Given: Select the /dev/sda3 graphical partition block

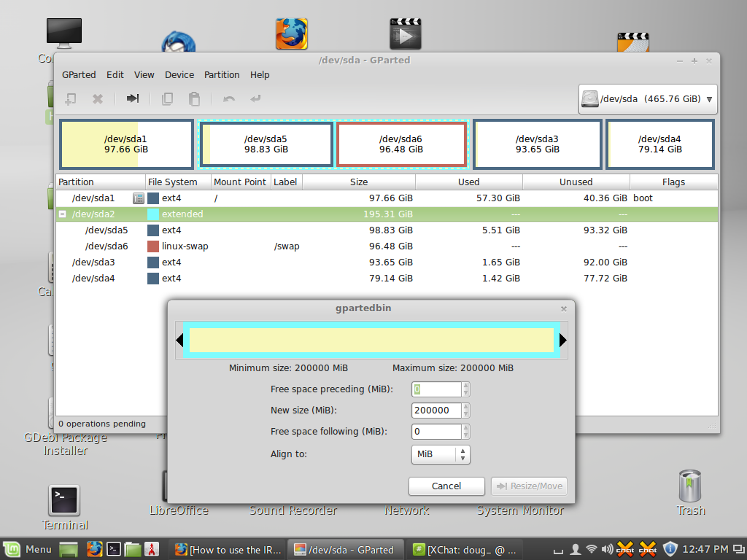Looking at the screenshot, I should coord(538,144).
